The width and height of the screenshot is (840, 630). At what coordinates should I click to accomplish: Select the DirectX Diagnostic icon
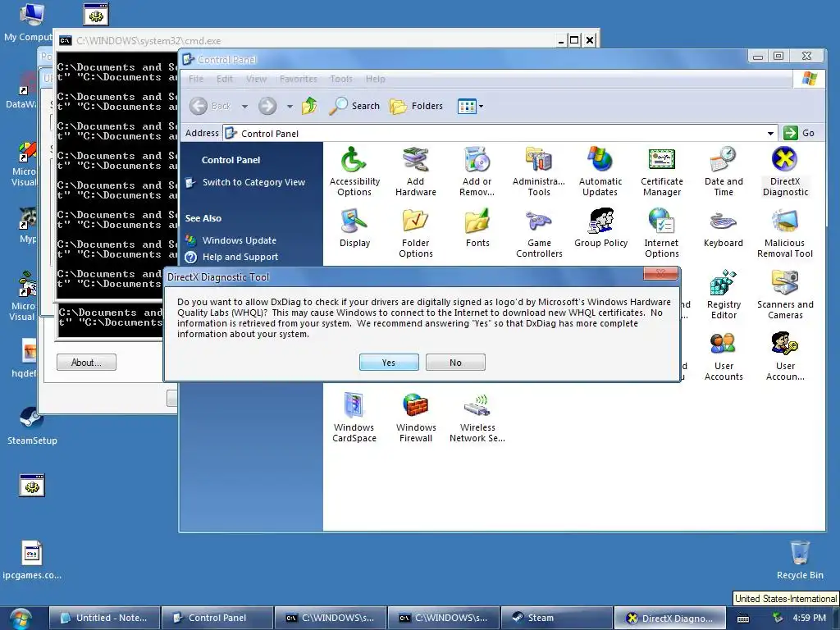[785, 171]
